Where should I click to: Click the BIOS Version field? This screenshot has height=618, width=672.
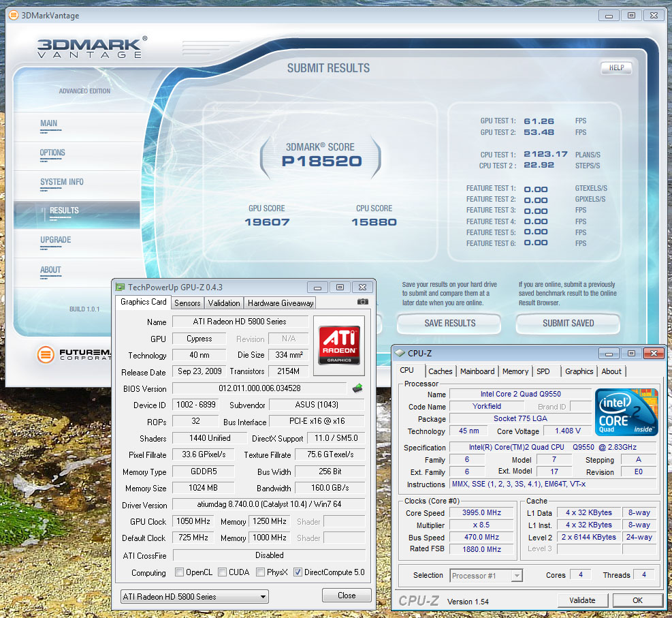pos(259,388)
